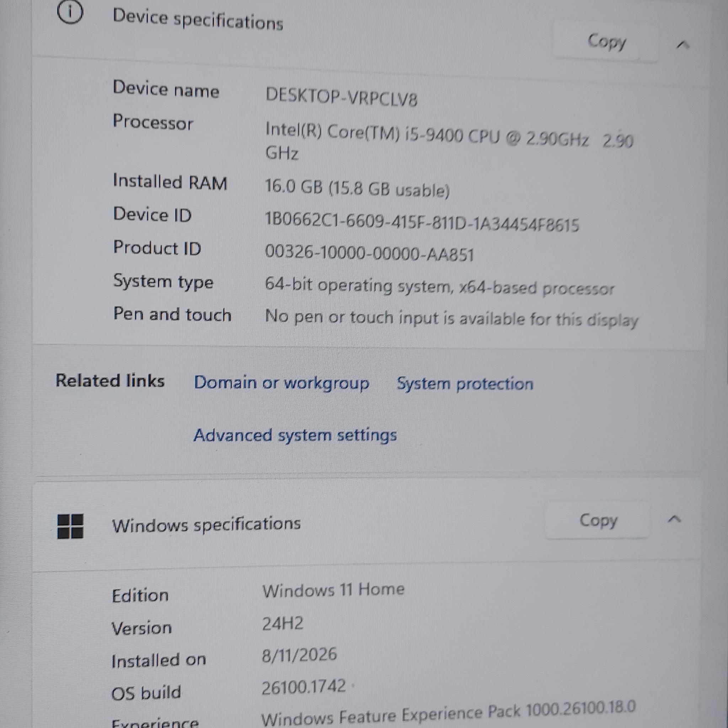The height and width of the screenshot is (728, 728).
Task: Click the System type label
Action: (x=163, y=282)
